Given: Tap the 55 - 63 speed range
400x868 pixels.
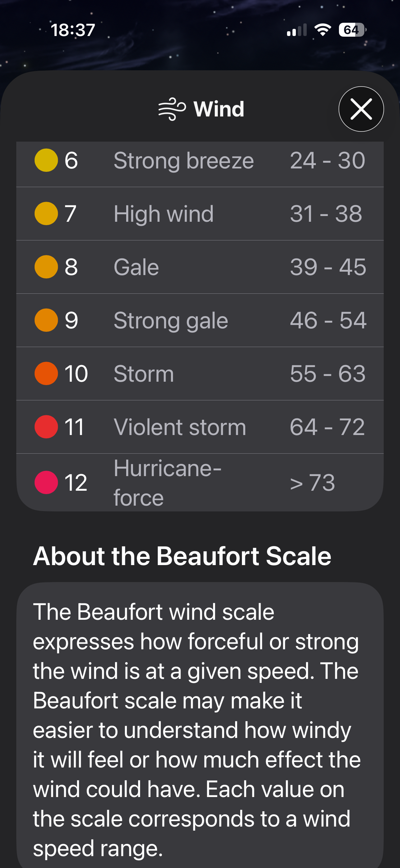Looking at the screenshot, I should (328, 374).
